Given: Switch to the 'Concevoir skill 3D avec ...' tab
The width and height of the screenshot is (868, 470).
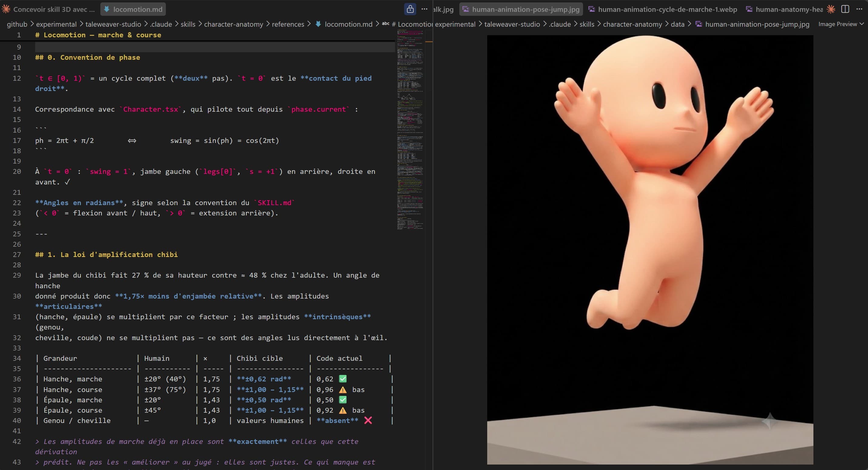Looking at the screenshot, I should coord(49,9).
